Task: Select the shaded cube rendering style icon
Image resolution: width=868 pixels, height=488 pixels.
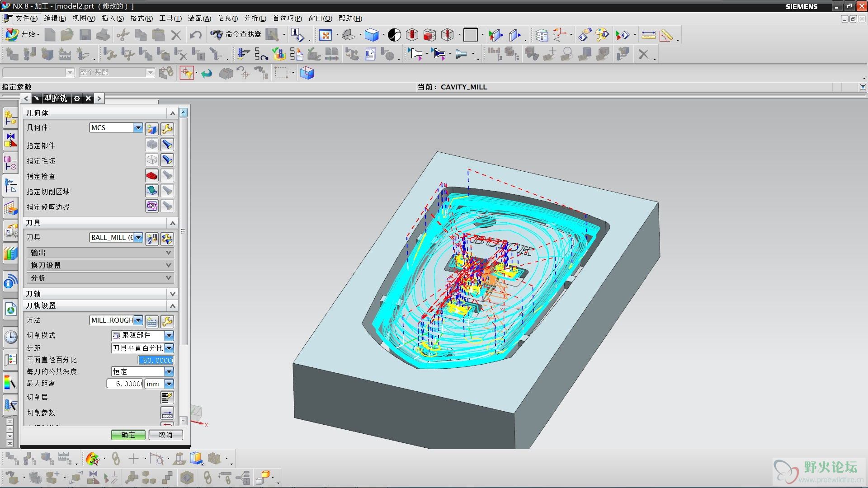Action: [x=371, y=35]
